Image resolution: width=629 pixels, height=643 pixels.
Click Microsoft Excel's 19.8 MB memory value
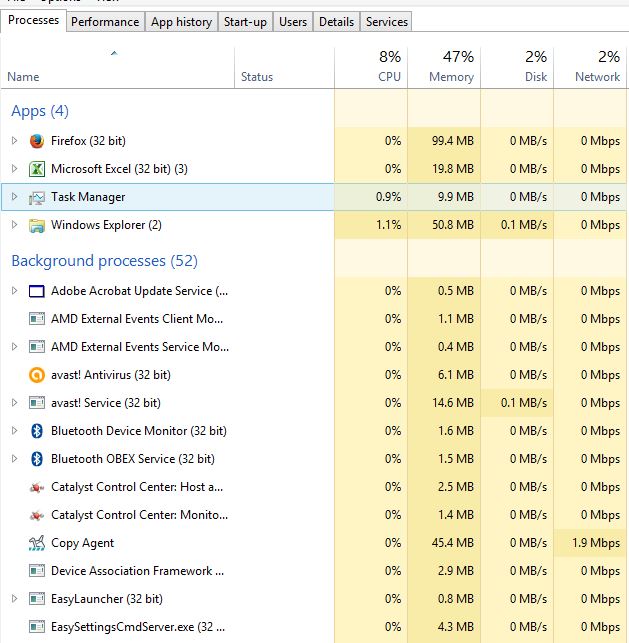(453, 169)
